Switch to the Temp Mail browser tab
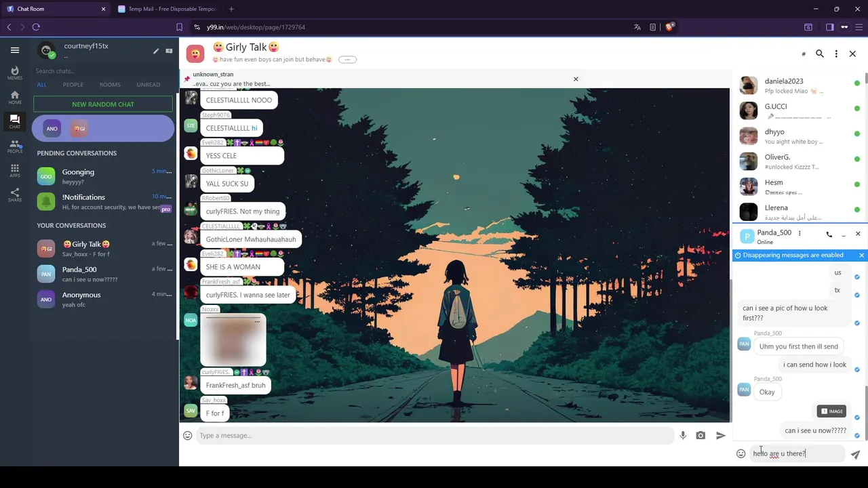 point(167,9)
